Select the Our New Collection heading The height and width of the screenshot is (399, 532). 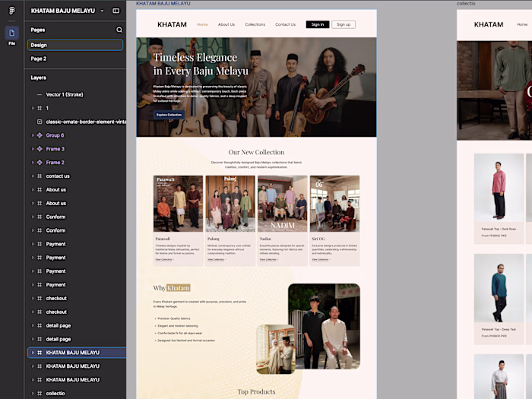click(x=257, y=152)
